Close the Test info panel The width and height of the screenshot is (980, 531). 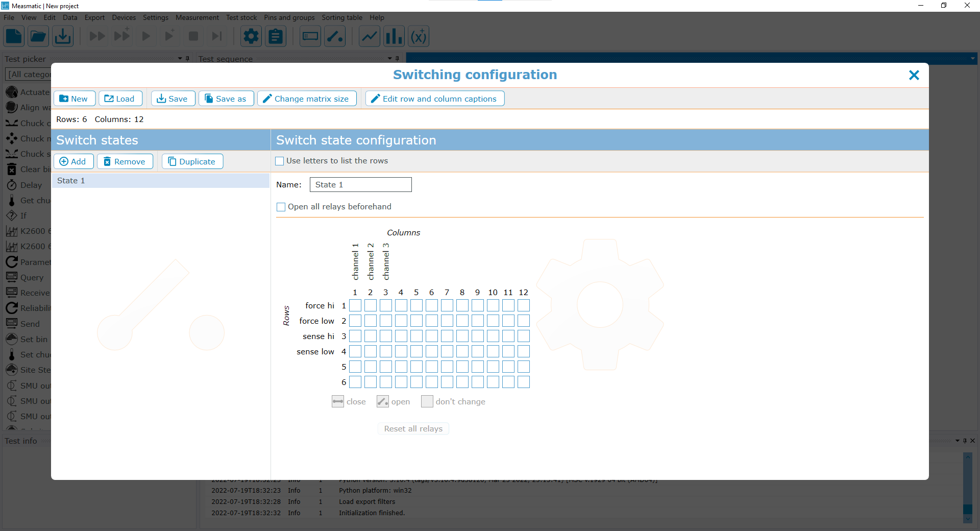pyautogui.click(x=972, y=441)
